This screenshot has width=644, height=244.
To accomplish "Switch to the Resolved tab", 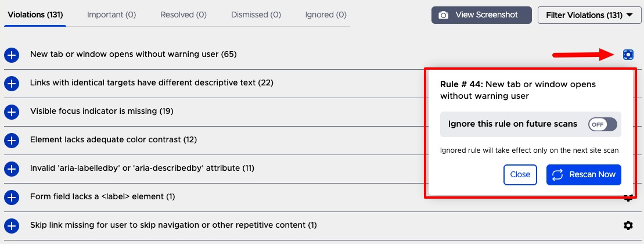I will 184,15.
